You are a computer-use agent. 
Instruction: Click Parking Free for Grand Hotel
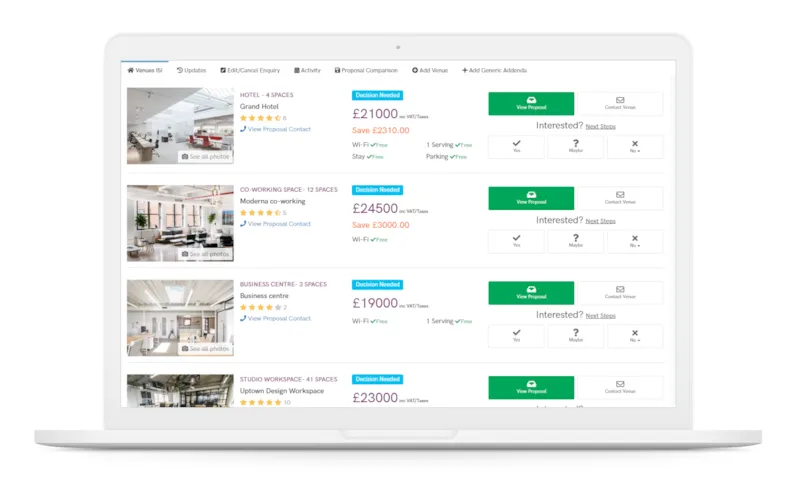point(446,157)
